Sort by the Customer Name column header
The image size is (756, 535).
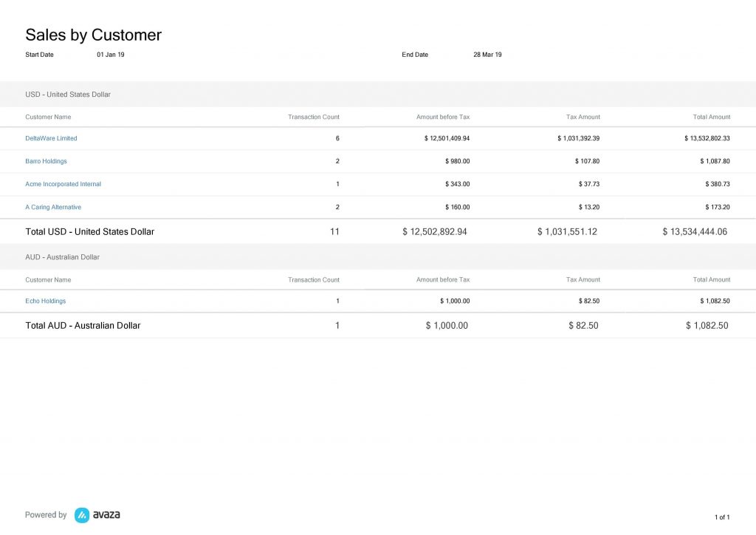[x=48, y=117]
